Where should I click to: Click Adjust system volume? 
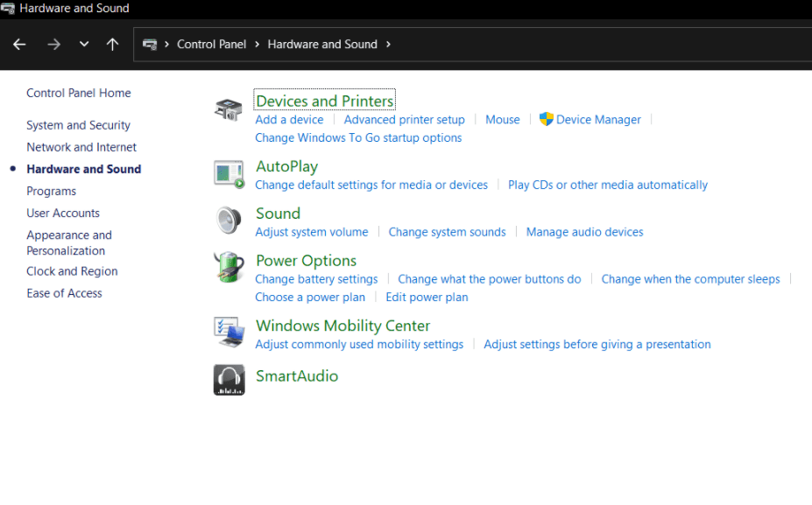pos(312,232)
